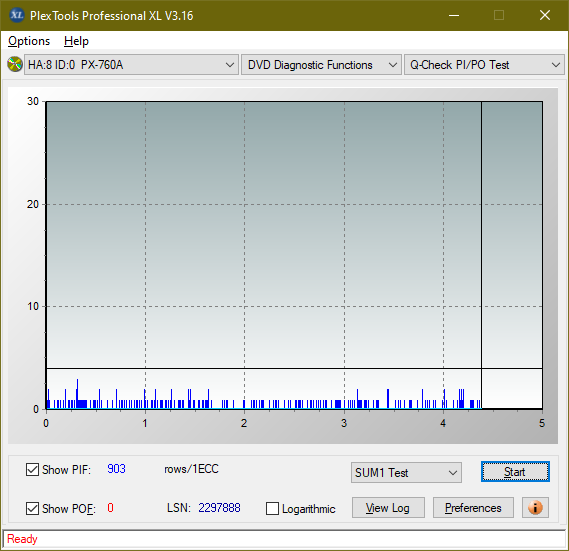Expand the DVD Diagnostic Functions dropdown

click(321, 65)
